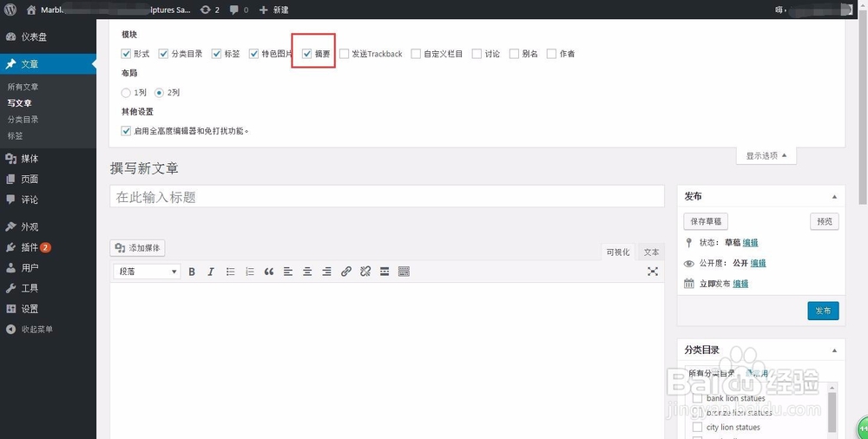Click the insert link icon
The width and height of the screenshot is (868, 439).
tap(346, 272)
